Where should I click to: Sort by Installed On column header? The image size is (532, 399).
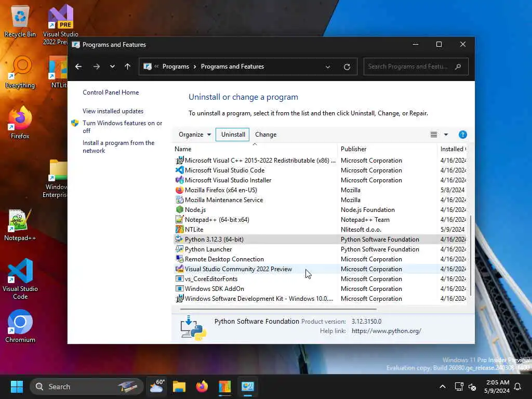[453, 149]
